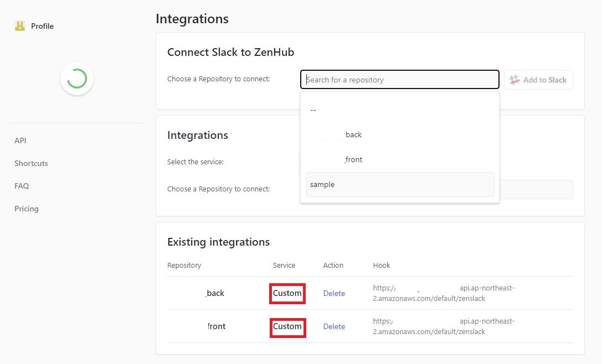The image size is (602, 364).
Task: Open the Shortcuts sidebar item
Action: point(31,163)
